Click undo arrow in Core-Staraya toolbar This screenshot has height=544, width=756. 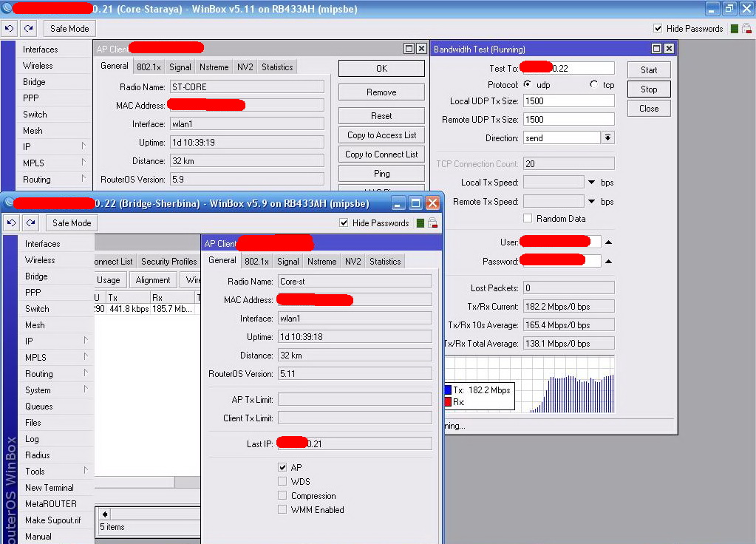10,29
